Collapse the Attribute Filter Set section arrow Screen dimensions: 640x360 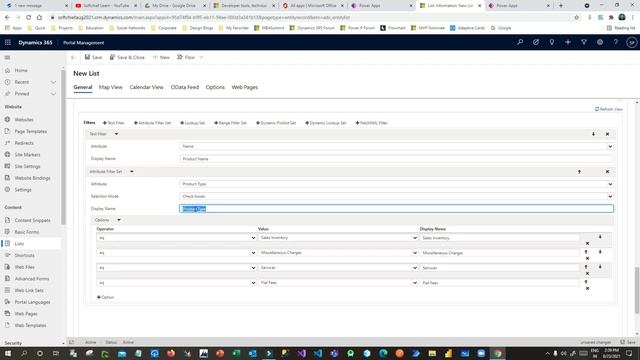132,171
